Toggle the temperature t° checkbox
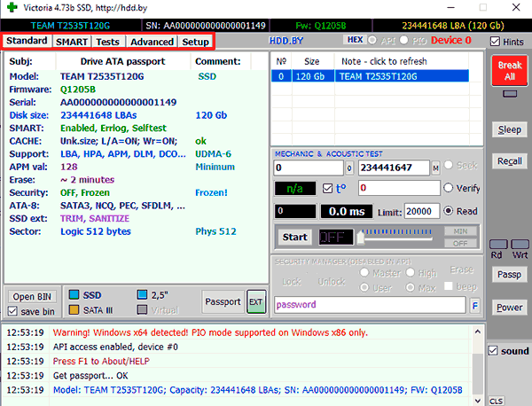532x406 pixels. [x=327, y=188]
